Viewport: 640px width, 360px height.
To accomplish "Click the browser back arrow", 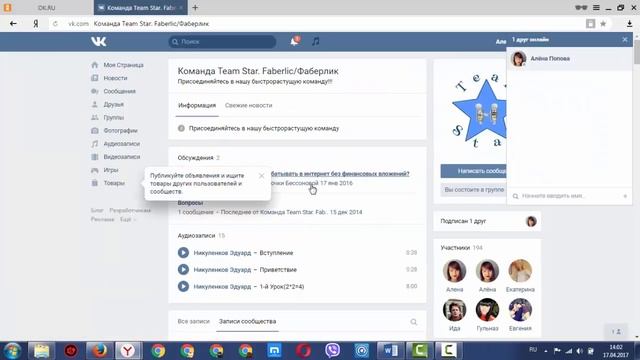I will (13, 24).
